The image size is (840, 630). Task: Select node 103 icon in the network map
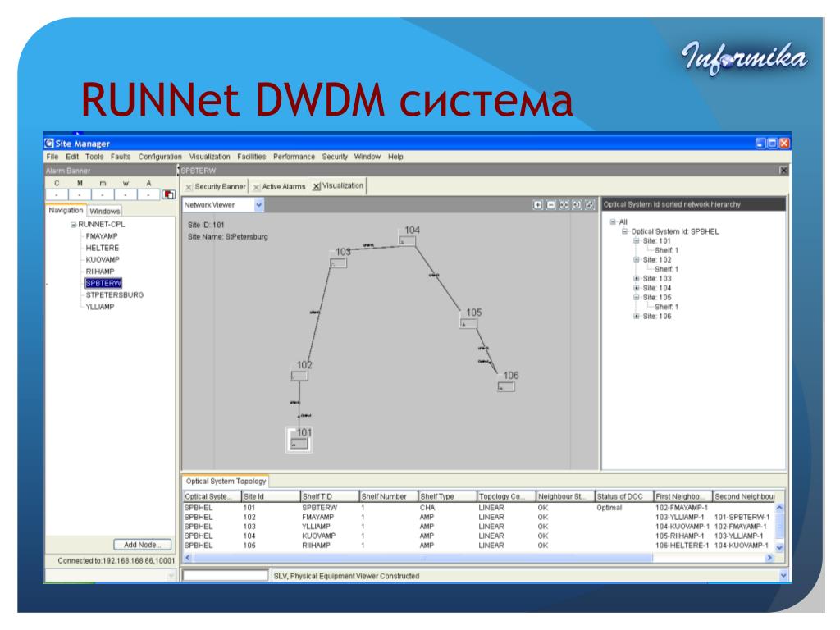click(x=339, y=263)
